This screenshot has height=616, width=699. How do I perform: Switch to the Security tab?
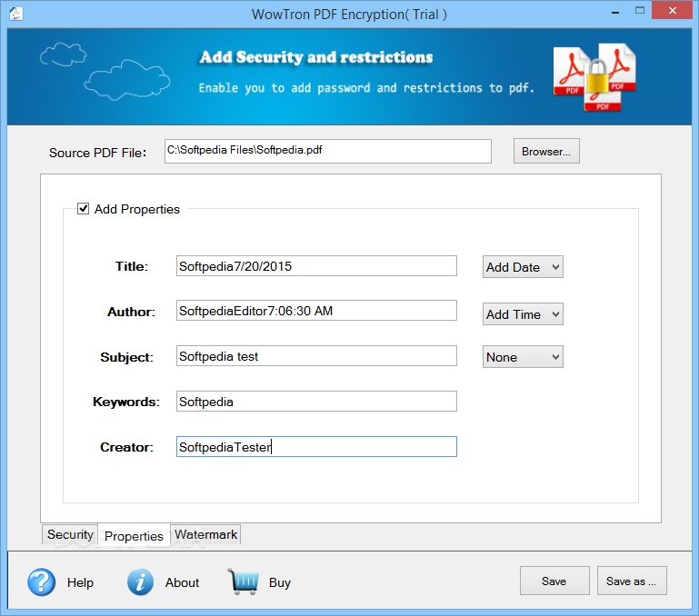pos(70,534)
